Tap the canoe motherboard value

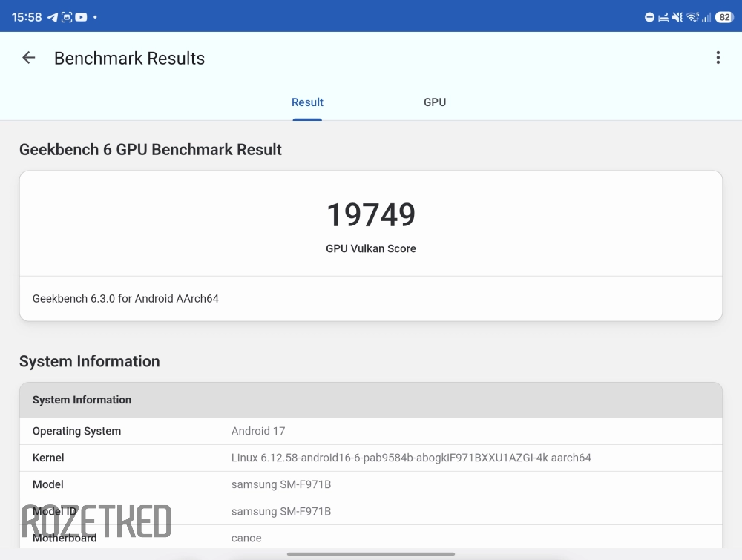246,538
